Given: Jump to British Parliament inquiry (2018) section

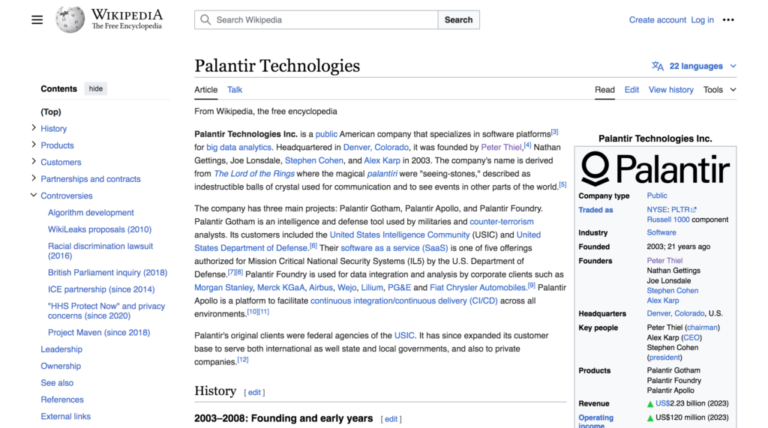Looking at the screenshot, I should click(x=107, y=272).
